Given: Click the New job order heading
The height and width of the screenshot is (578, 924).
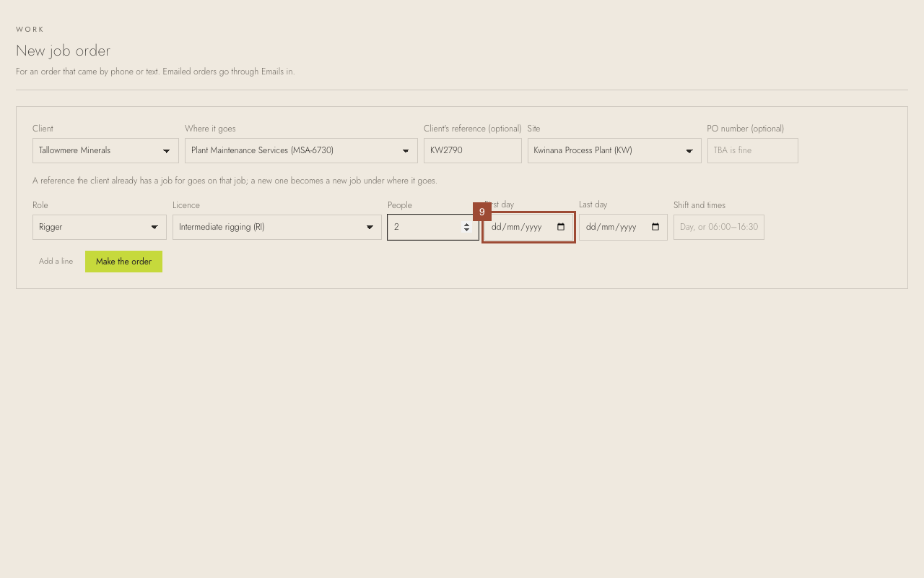Looking at the screenshot, I should [x=63, y=51].
